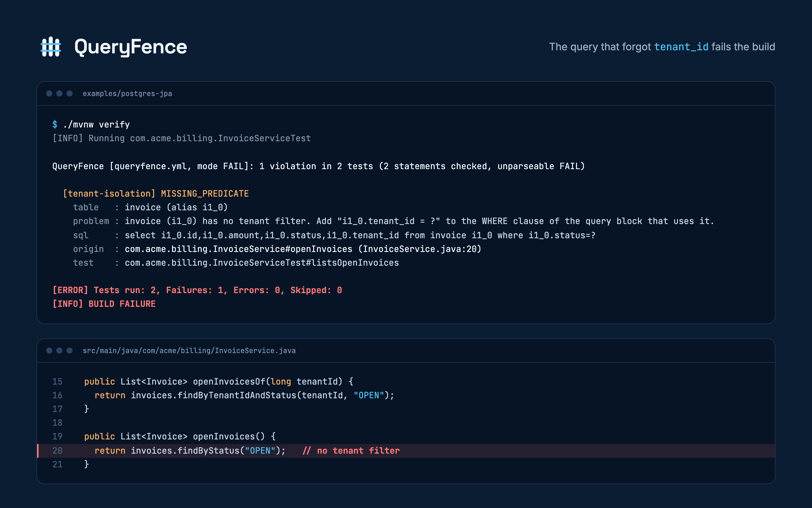This screenshot has width=812, height=508.
Task: Click the QueryFence fence logo icon
Action: tap(51, 47)
